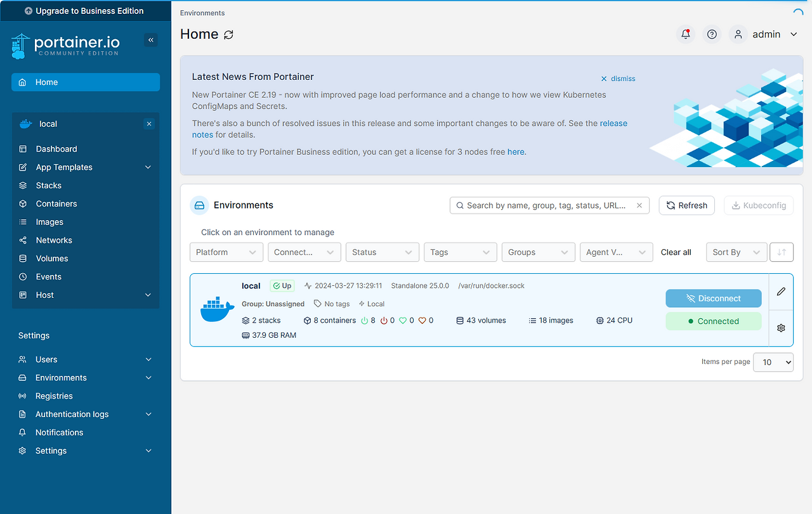Click the Events clock icon in the sidebar
Viewport: 812px width, 514px height.
click(x=23, y=277)
